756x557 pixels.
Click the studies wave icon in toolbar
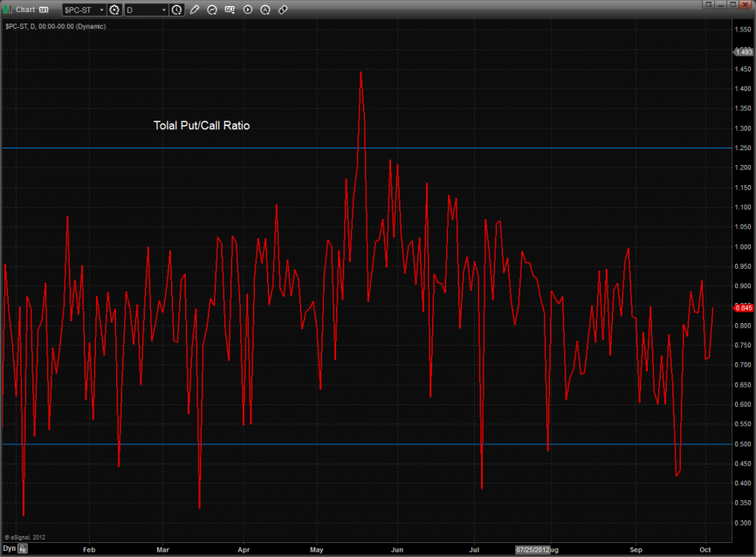point(212,10)
